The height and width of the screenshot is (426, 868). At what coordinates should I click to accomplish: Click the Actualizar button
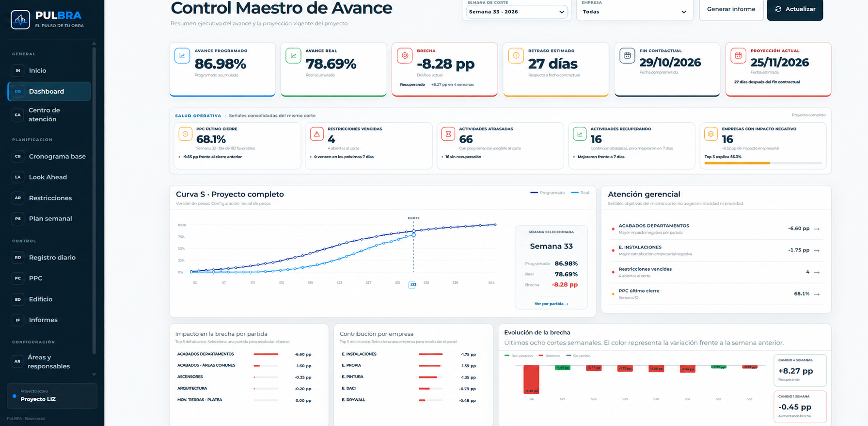click(795, 9)
